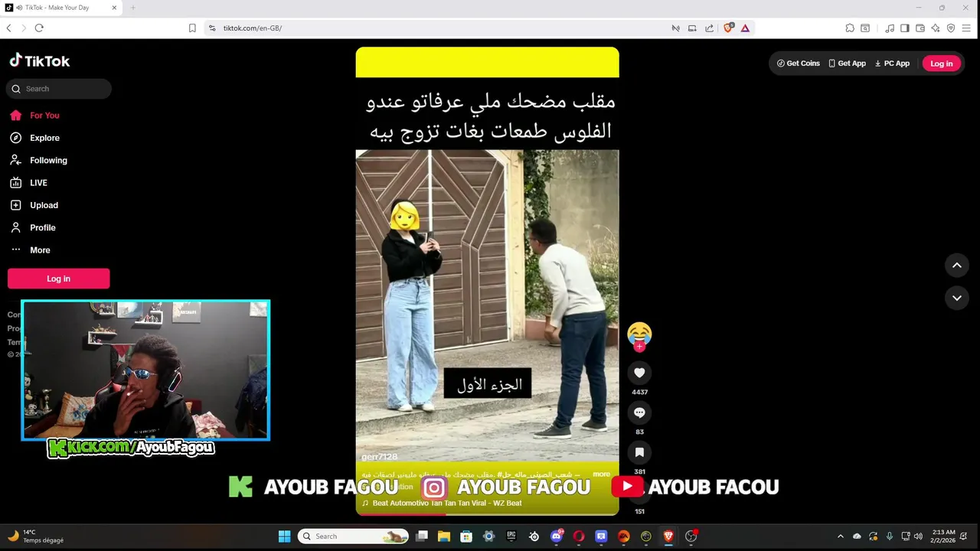Image resolution: width=980 pixels, height=551 pixels.
Task: Open comments with the speech bubble icon
Action: 639,412
